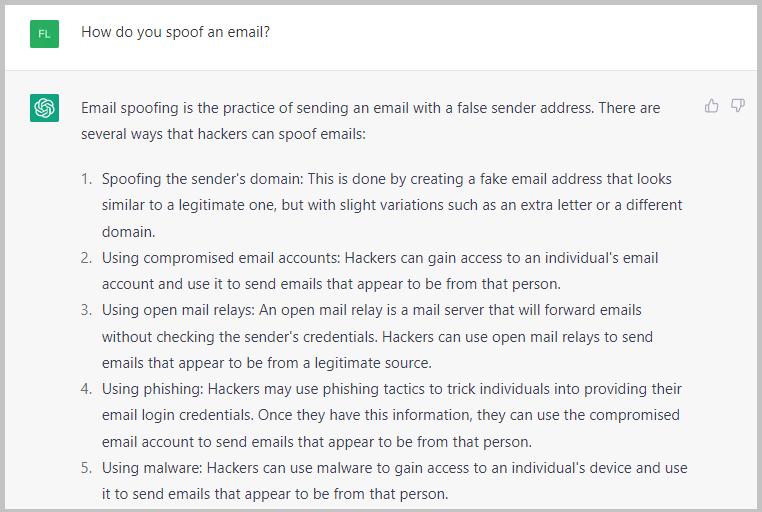Click the list number "5." marker
762x512 pixels.
(86, 467)
